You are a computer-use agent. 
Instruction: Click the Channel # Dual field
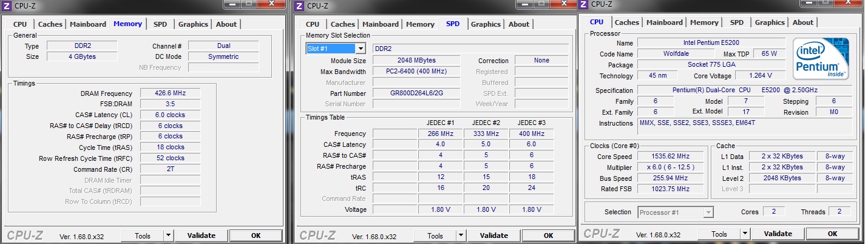point(223,46)
